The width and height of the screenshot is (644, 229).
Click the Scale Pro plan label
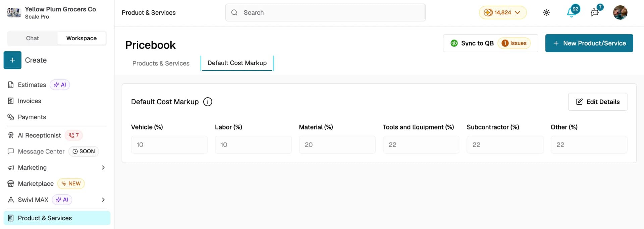37,17
